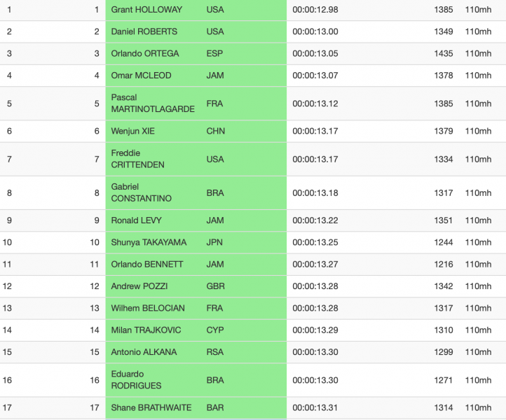
Task: Click the time 00:00:13.22 for Ronald LEVY
Action: (x=315, y=220)
